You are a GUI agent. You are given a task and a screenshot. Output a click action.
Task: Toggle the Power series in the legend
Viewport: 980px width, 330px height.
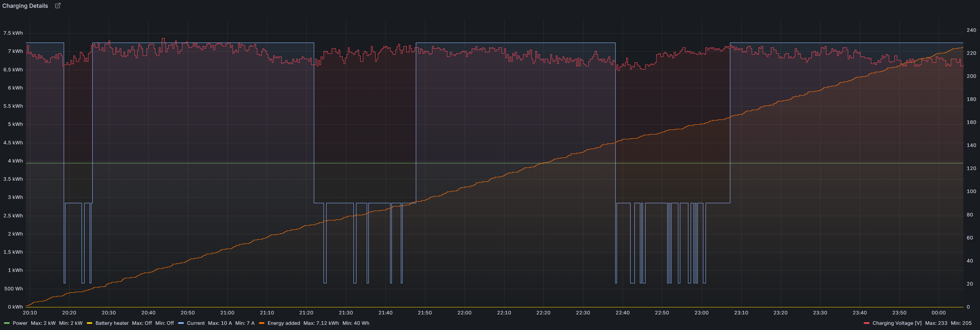point(20,323)
